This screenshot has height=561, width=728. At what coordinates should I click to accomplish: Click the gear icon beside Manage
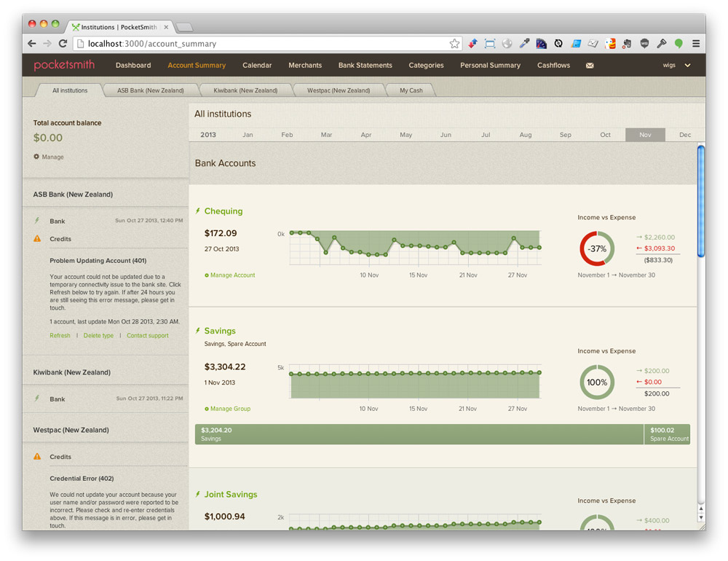[36, 157]
